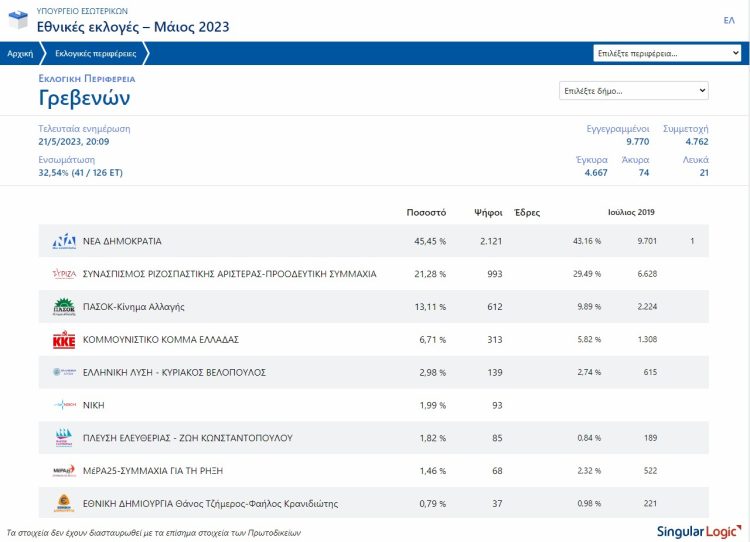The width and height of the screenshot is (750, 542).
Task: Click the 43,16 % 2019 percentage
Action: point(587,241)
